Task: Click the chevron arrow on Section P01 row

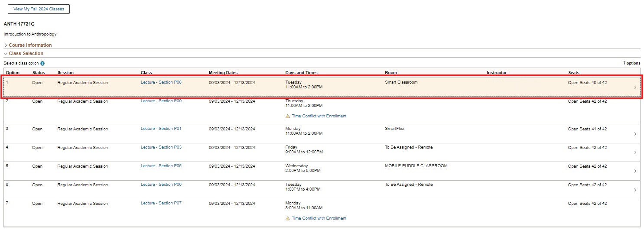Action: pos(635,134)
